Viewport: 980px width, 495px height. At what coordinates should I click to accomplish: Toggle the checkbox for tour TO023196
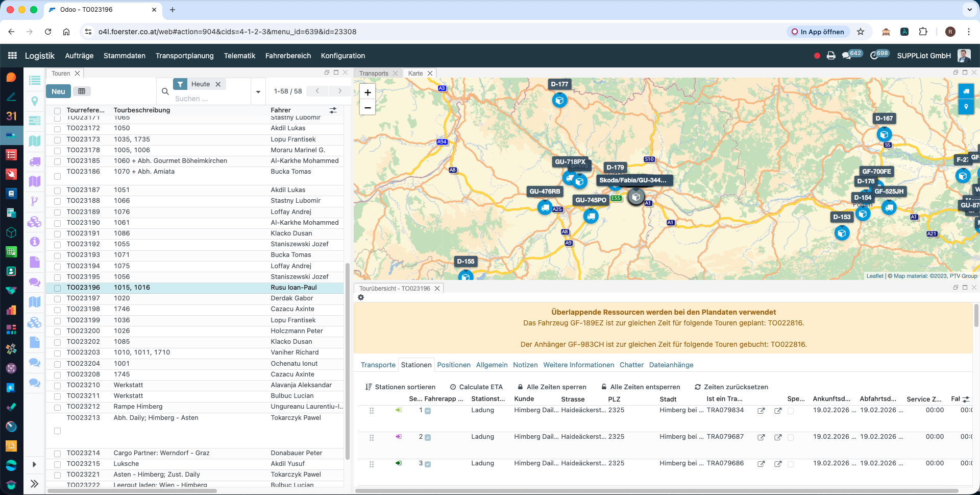click(57, 288)
